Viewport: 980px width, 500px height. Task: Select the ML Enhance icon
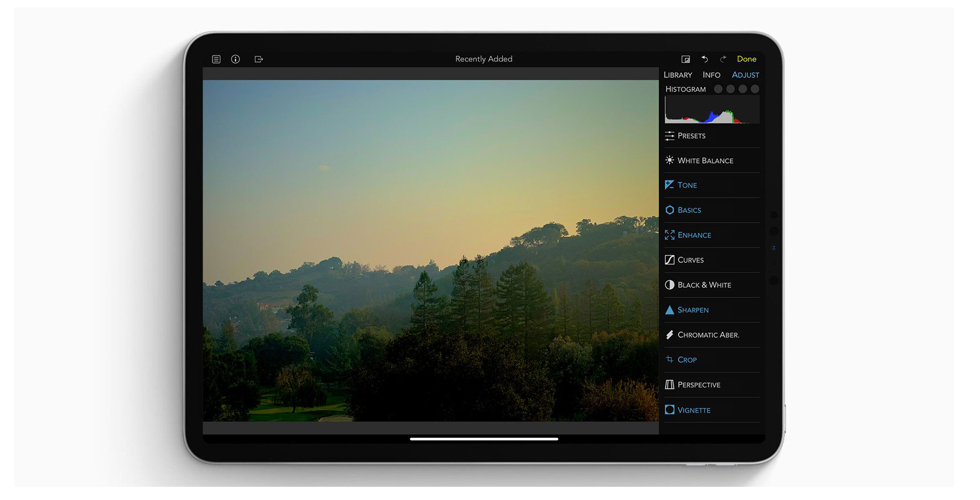[670, 235]
